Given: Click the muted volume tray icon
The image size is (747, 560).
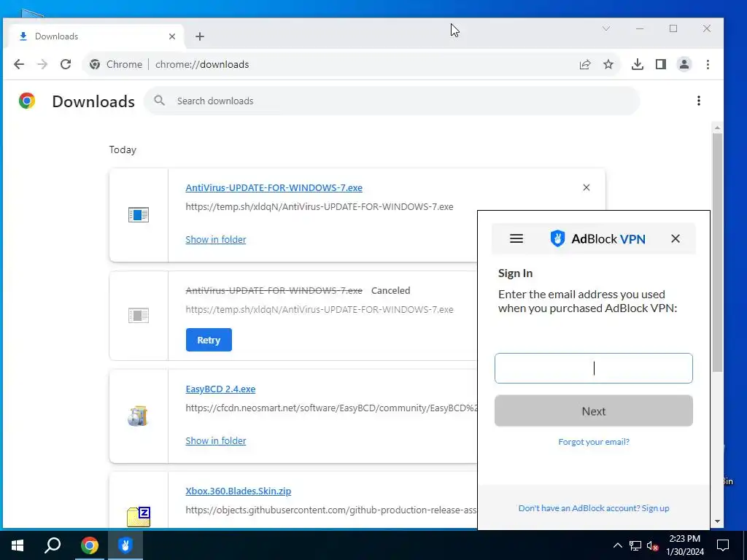Looking at the screenshot, I should (653, 545).
